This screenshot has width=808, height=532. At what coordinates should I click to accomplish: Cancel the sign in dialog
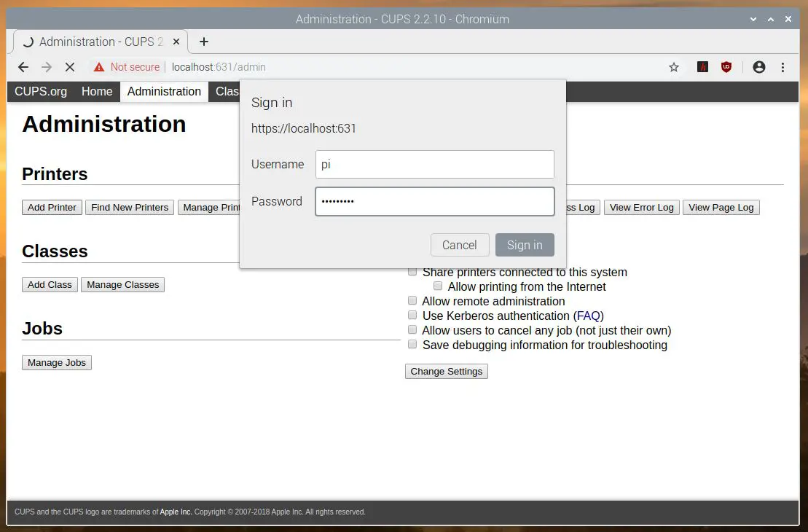tap(459, 245)
